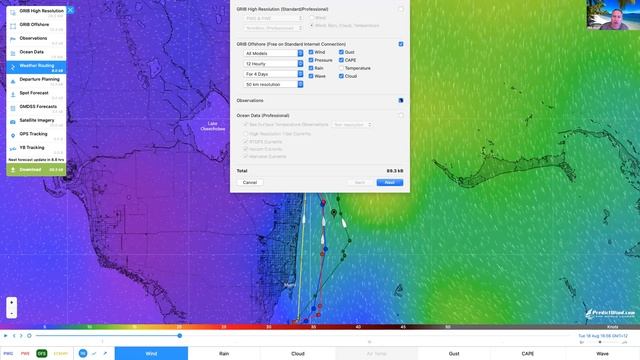Screen dimensions: 640x360
Task: Step back one forecast frame
Action: pyautogui.click(x=14, y=336)
